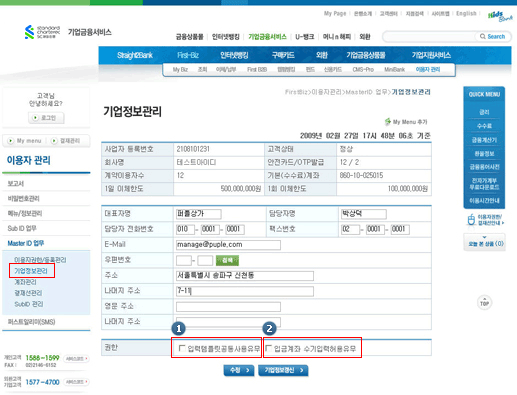Click the 수정 button

pos(239,370)
